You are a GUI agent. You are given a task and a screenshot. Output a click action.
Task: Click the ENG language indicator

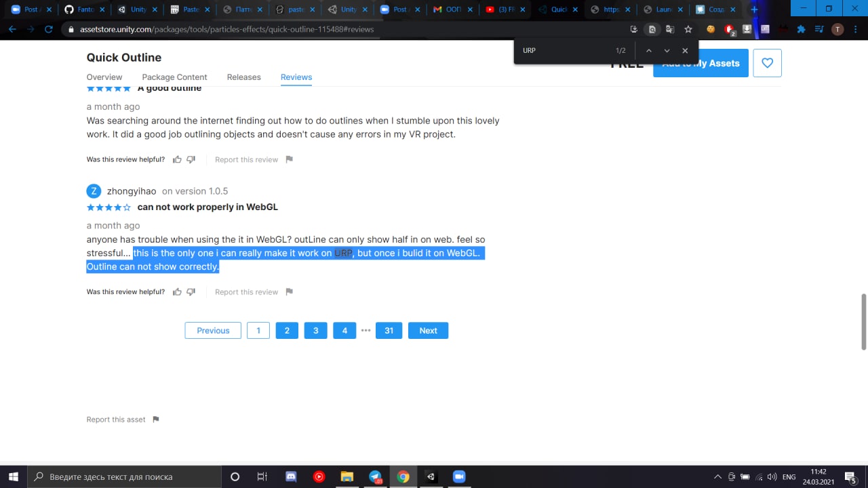tap(789, 477)
